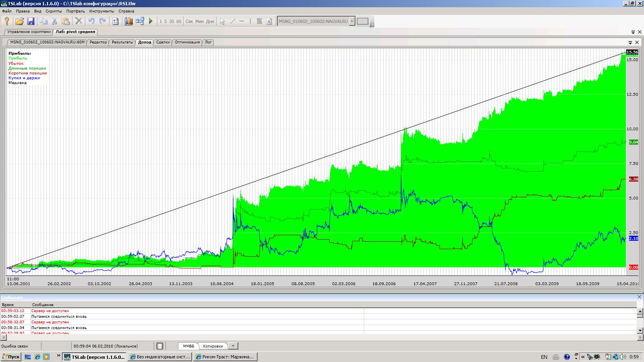644x362 pixels.
Task: Click the script properties document icon
Action: [116, 21]
